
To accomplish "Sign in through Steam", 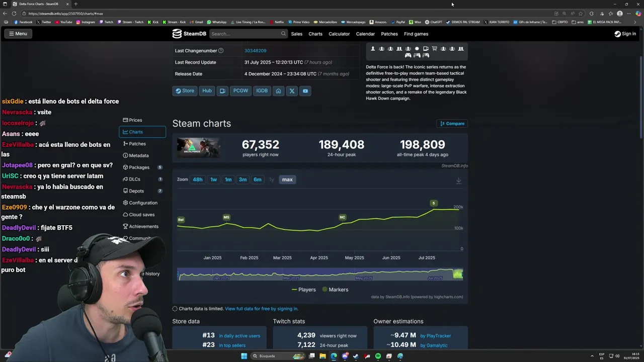I will tap(625, 34).
